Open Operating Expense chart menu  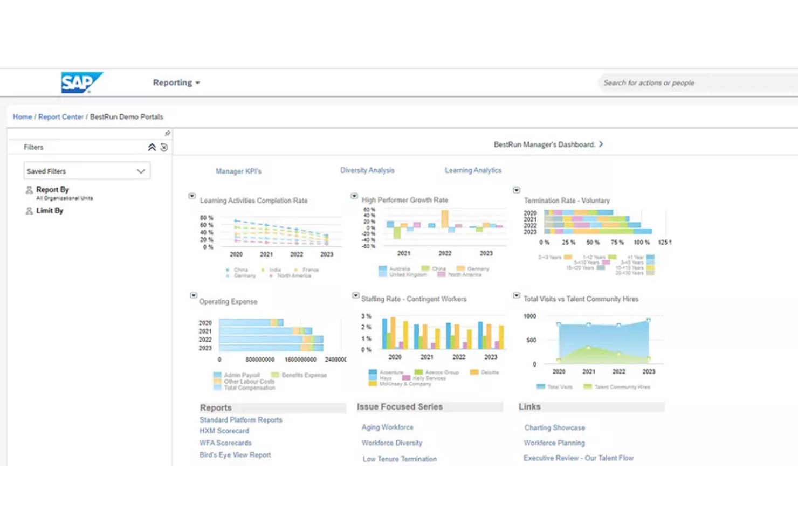pos(194,295)
